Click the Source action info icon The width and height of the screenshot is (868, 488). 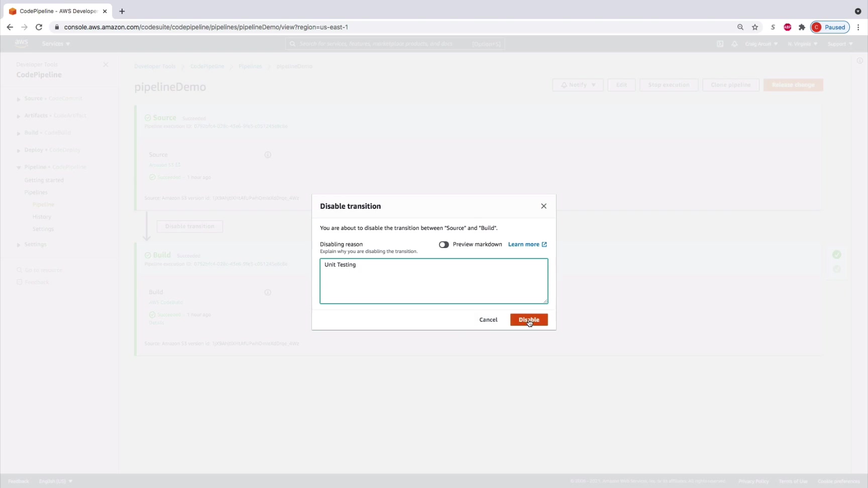(268, 155)
